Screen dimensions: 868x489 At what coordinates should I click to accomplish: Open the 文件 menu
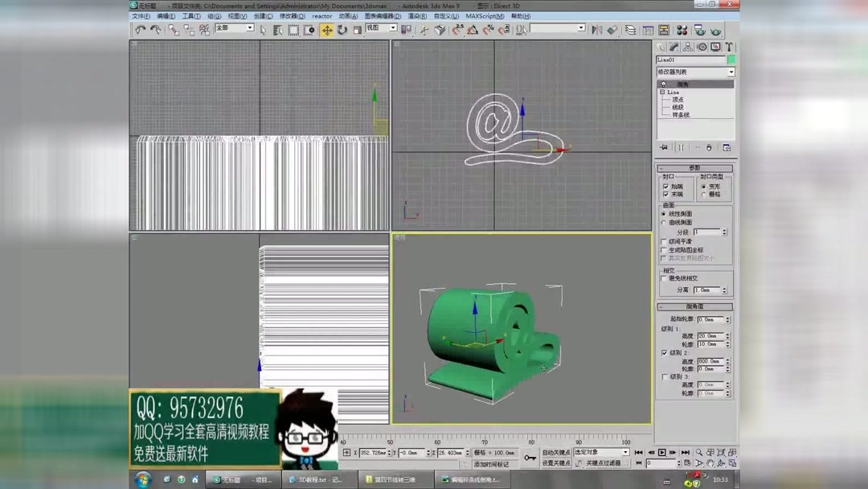[138, 15]
